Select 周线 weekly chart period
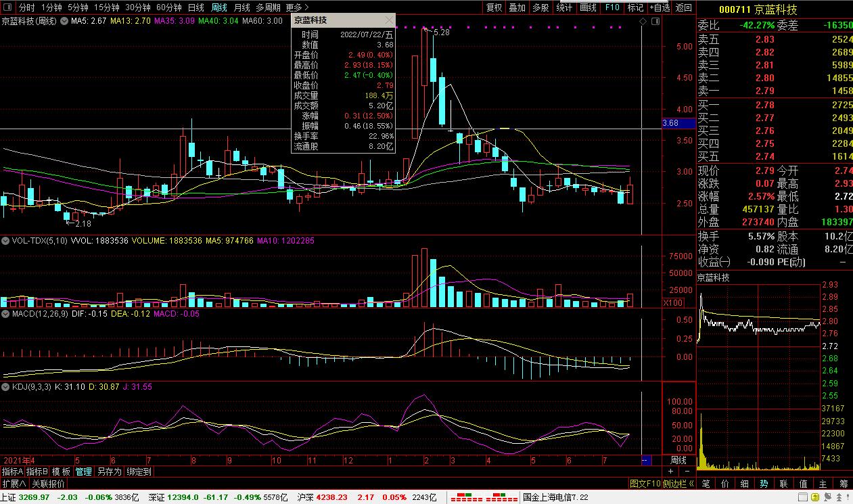 pos(219,7)
